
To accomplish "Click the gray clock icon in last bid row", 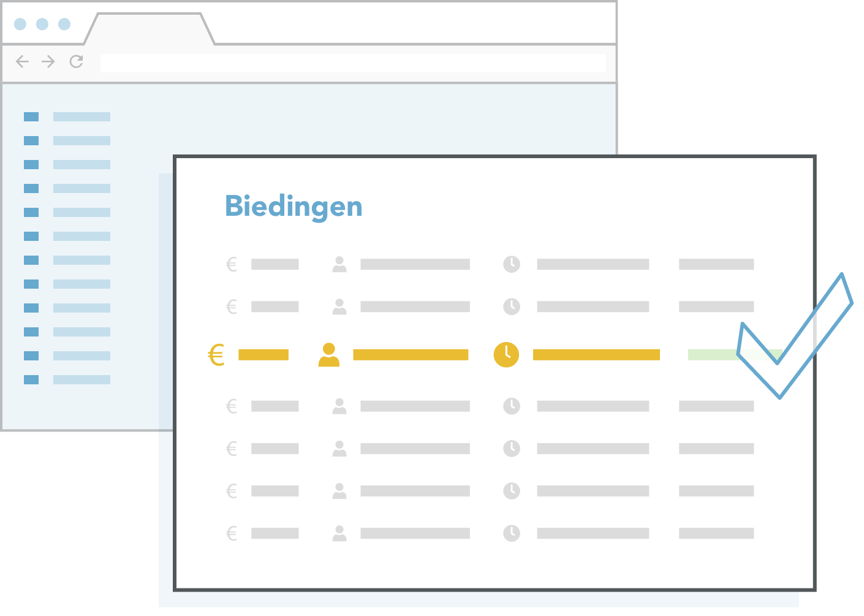I will (512, 533).
